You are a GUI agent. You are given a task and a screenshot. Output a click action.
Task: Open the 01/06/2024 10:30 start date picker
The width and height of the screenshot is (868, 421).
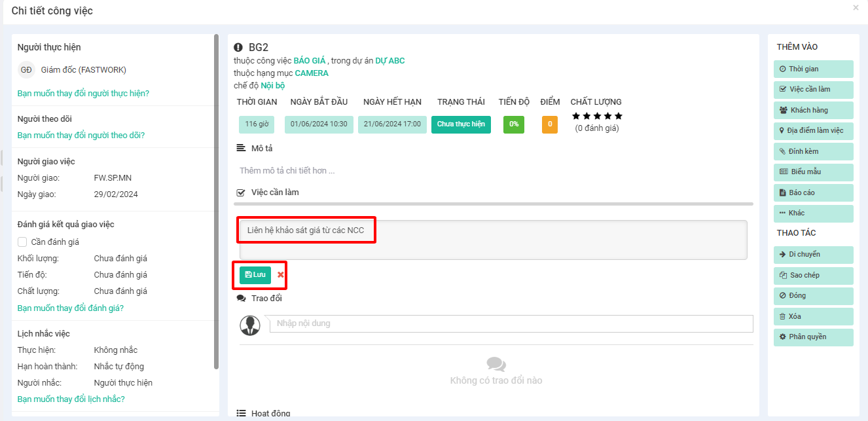pos(319,124)
